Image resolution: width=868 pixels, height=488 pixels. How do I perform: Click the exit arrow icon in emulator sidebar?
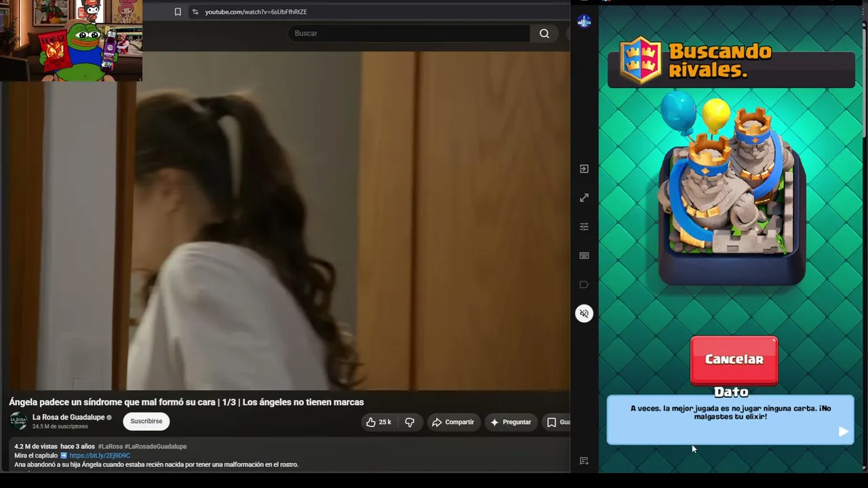tap(584, 169)
